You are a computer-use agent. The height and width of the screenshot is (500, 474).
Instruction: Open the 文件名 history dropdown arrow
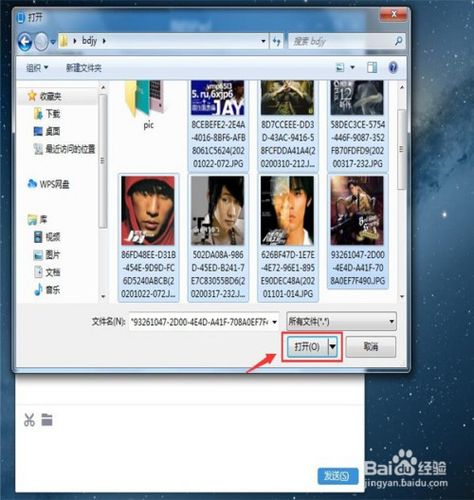click(274, 322)
